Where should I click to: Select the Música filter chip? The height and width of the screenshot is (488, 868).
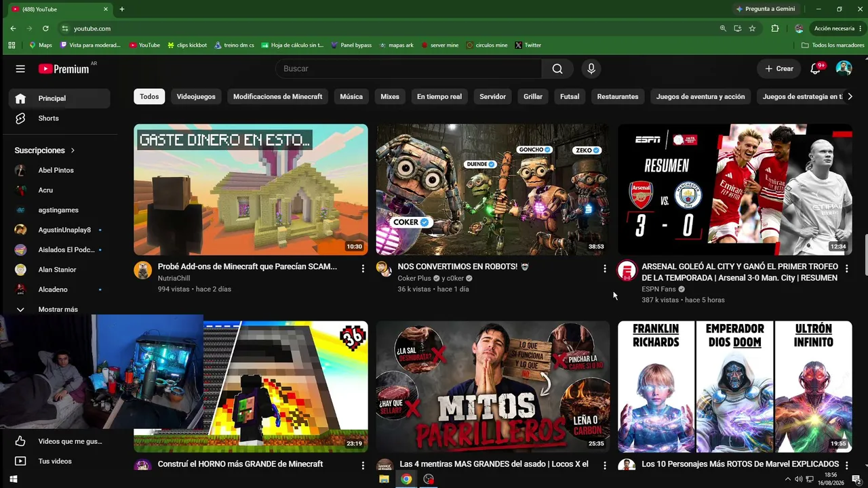(x=351, y=97)
